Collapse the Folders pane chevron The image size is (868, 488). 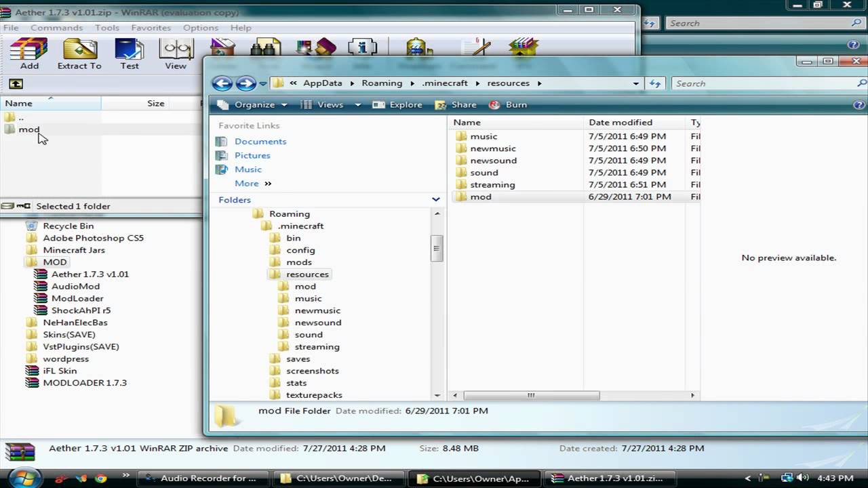[x=436, y=200]
